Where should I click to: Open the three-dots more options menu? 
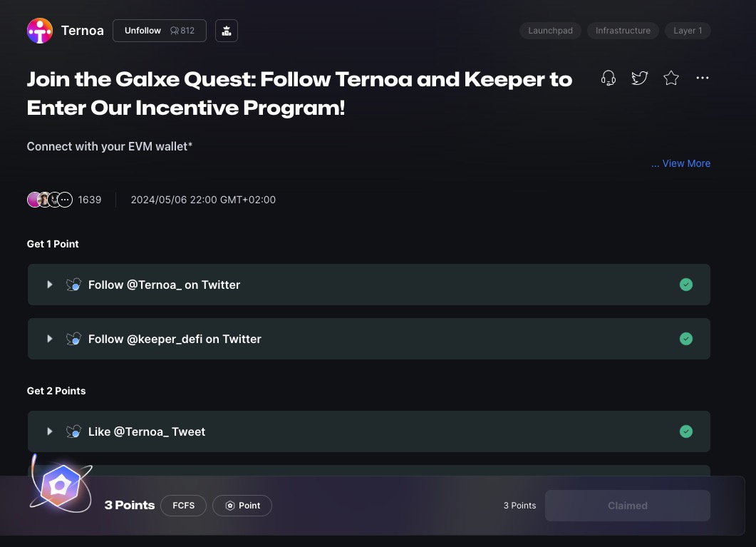tap(703, 78)
